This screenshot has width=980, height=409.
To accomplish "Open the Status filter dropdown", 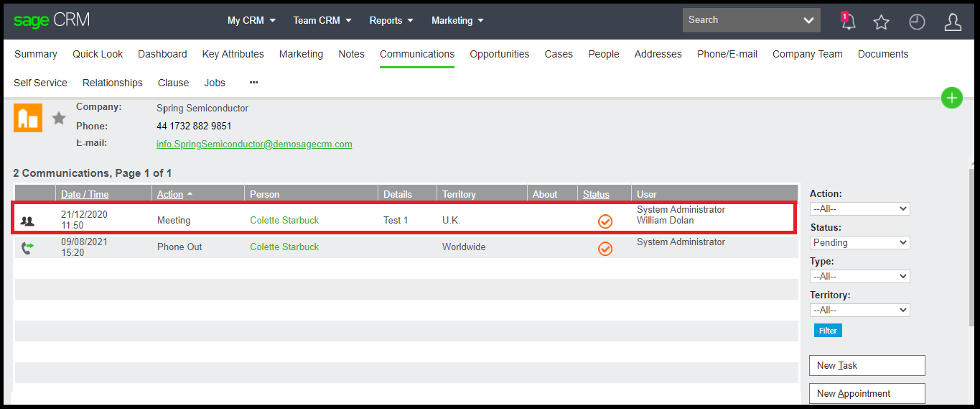I will point(859,242).
